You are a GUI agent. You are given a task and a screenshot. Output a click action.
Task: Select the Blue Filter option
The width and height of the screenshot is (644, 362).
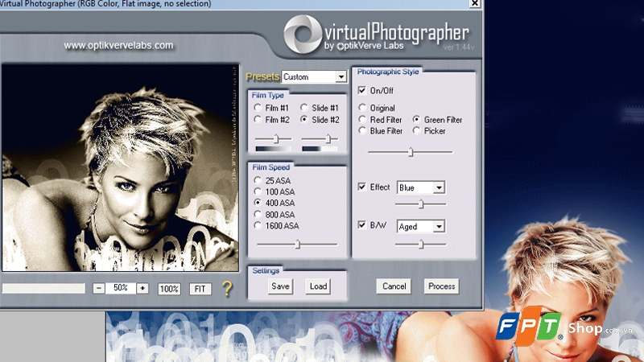point(361,130)
